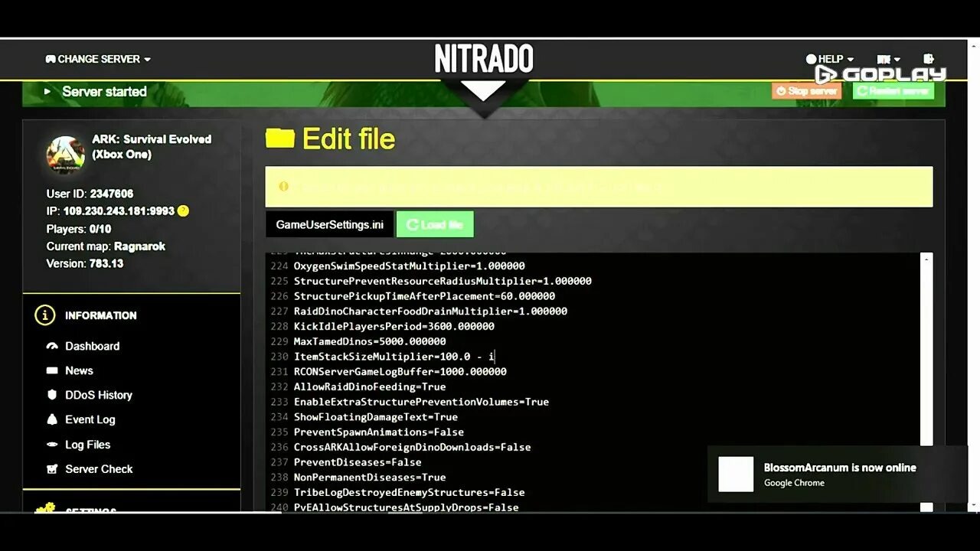The image size is (980, 551).
Task: Open Log Files in the sidebar
Action: click(87, 445)
